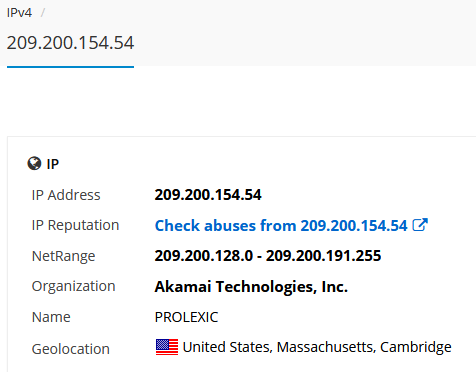Select the 209.200.154.54 page heading tab
Image resolution: width=476 pixels, height=372 pixels.
pos(70,43)
